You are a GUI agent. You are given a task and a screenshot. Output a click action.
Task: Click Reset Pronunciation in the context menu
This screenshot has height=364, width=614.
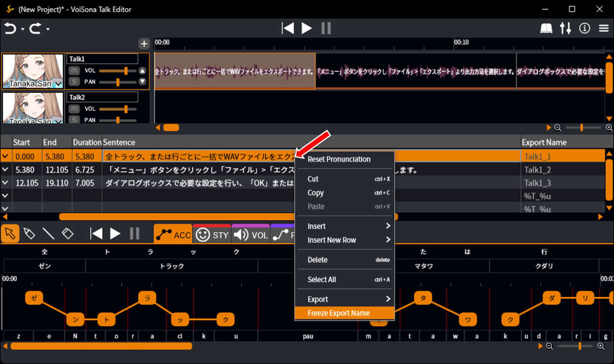[339, 159]
